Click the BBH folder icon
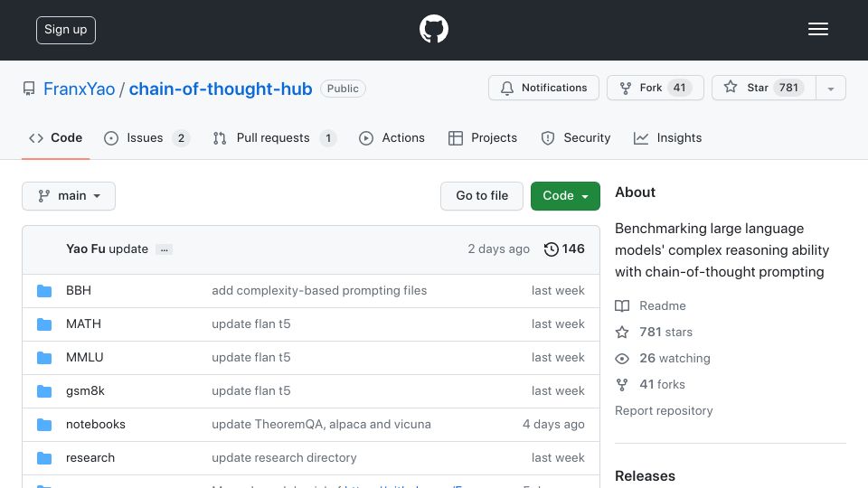This screenshot has height=488, width=868. coord(44,291)
